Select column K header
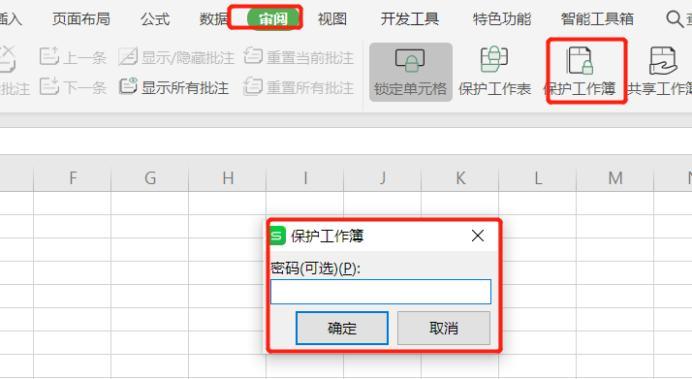This screenshot has width=692, height=379. (460, 178)
